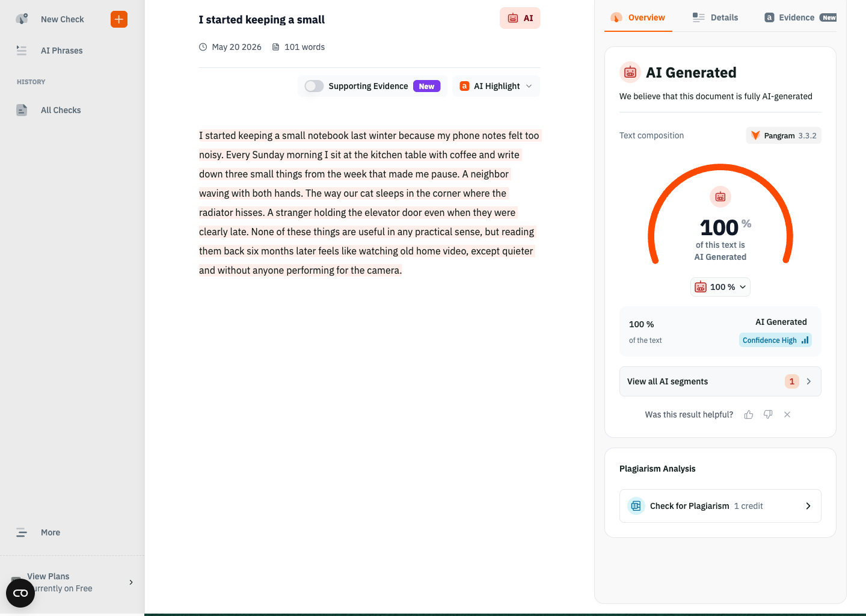Click the '100 % of the text' value
866x616 pixels.
645,331
